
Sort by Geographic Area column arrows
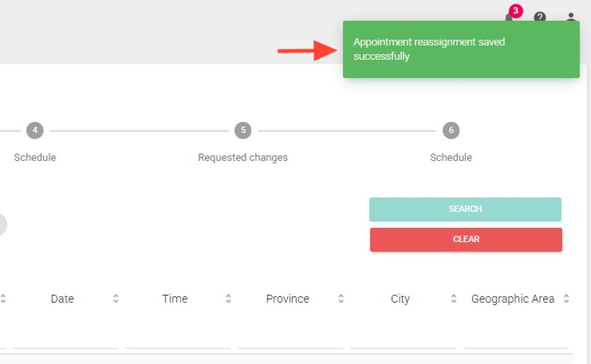(x=566, y=298)
